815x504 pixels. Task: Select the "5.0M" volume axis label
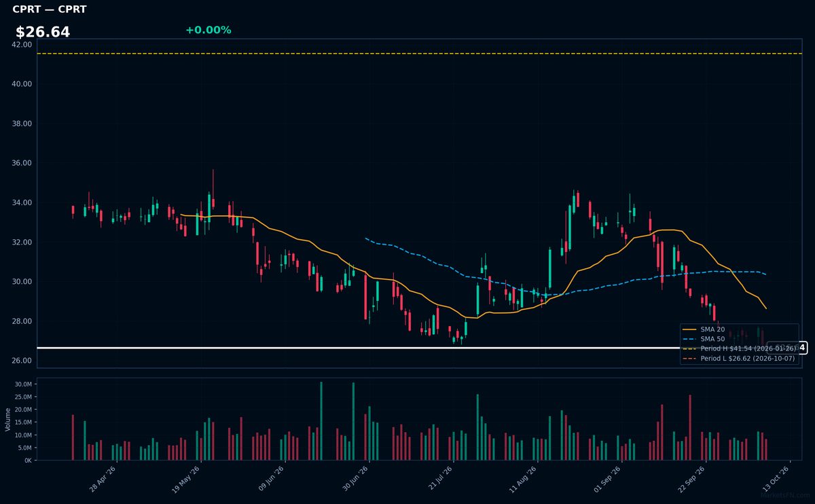point(25,448)
